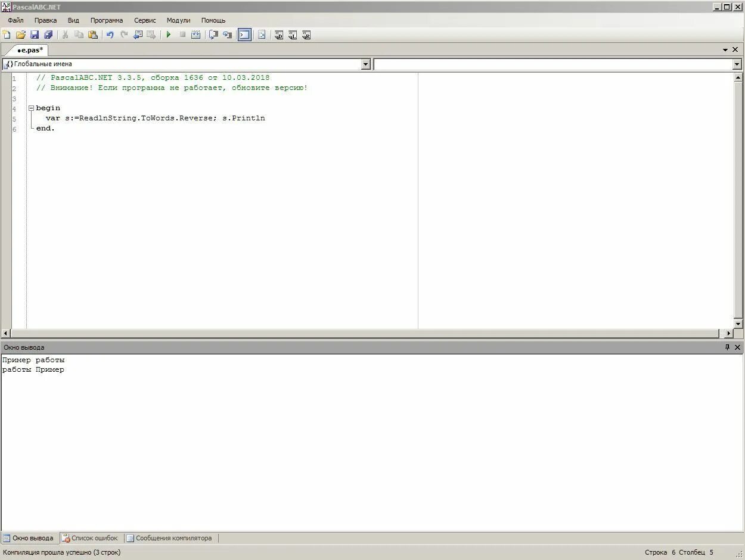745x560 pixels.
Task: Click the Redo arrow icon
Action: (x=124, y=35)
